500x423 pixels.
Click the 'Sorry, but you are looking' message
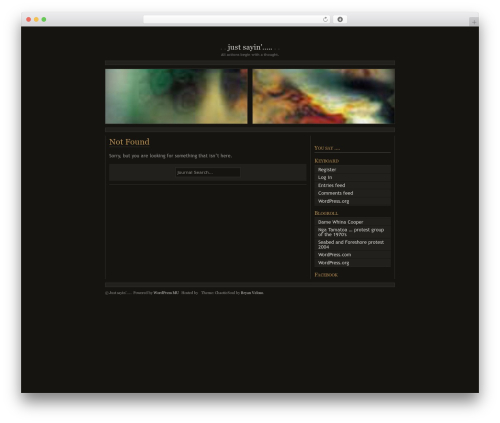pyautogui.click(x=170, y=156)
